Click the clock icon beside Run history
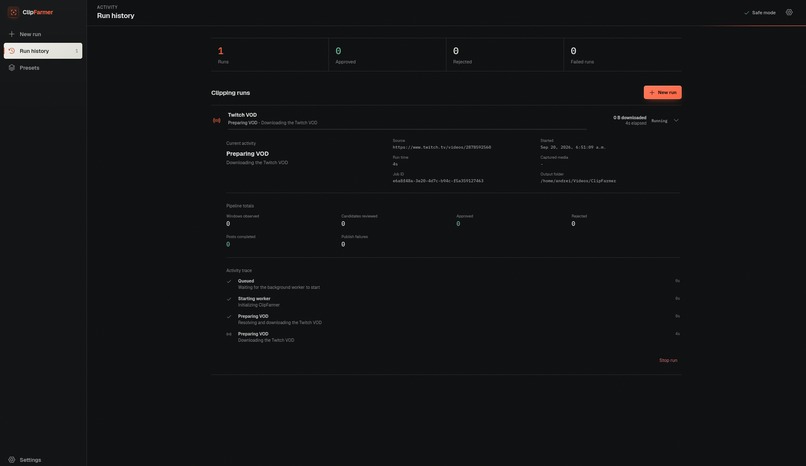 [11, 51]
